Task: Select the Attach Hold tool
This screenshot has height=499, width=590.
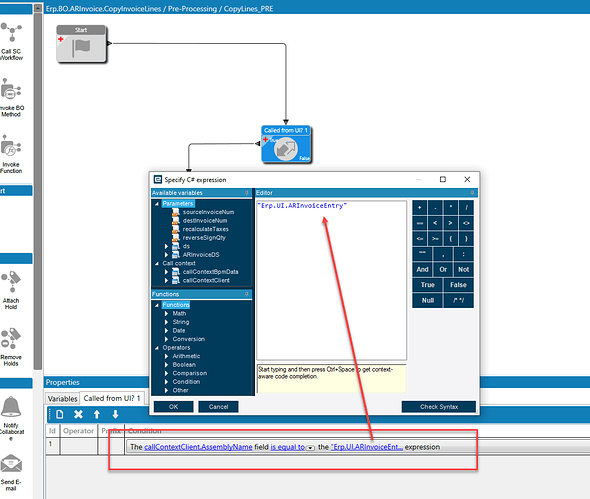Action: tap(11, 290)
